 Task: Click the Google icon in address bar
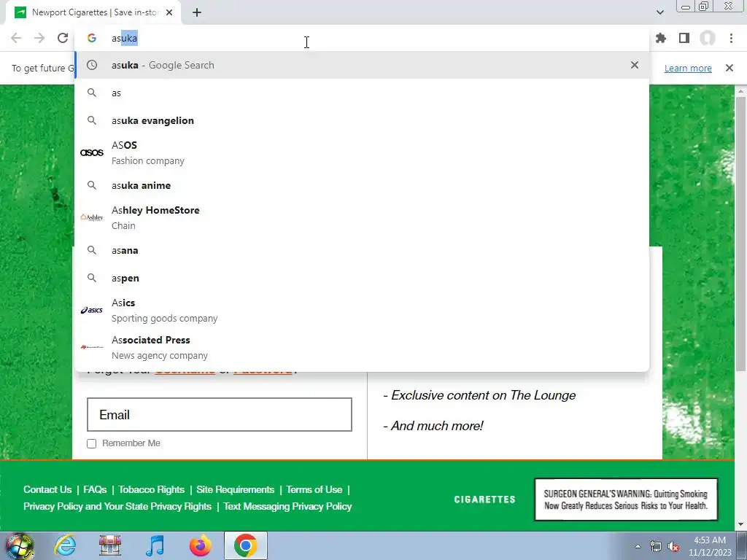(91, 38)
